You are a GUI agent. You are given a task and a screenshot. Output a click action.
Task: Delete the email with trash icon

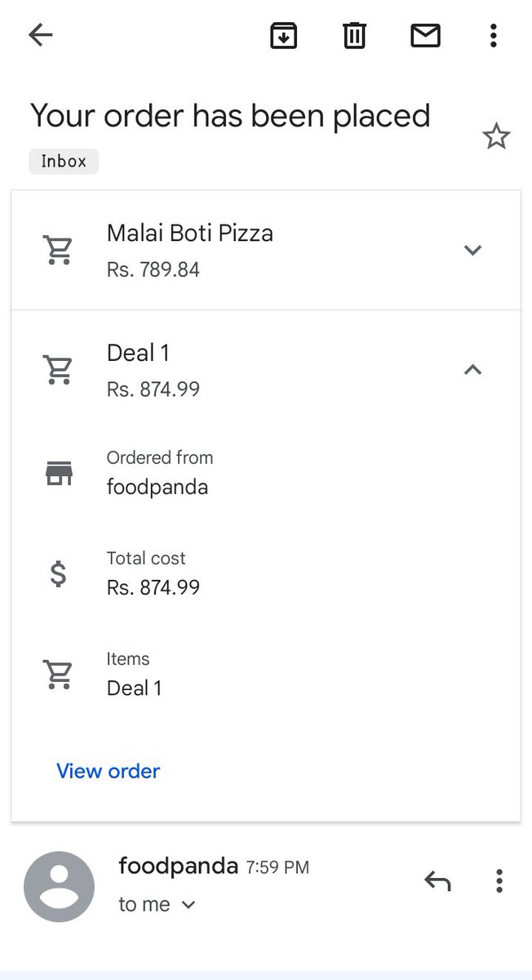tap(354, 35)
